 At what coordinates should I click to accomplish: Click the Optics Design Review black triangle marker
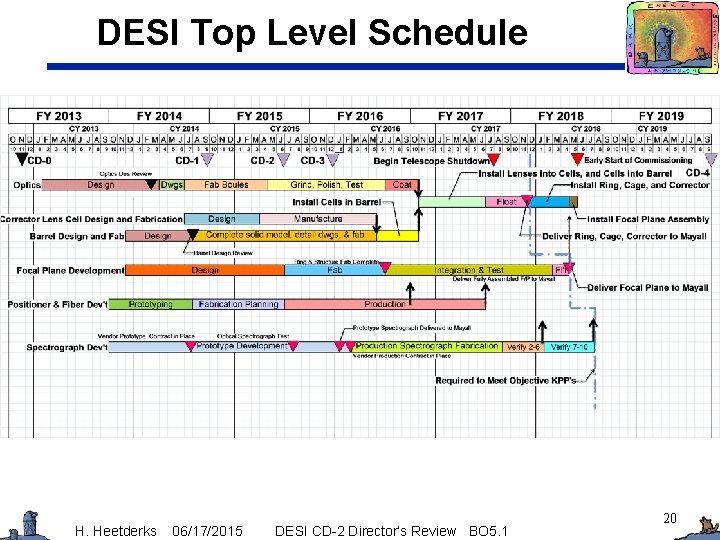click(151, 185)
